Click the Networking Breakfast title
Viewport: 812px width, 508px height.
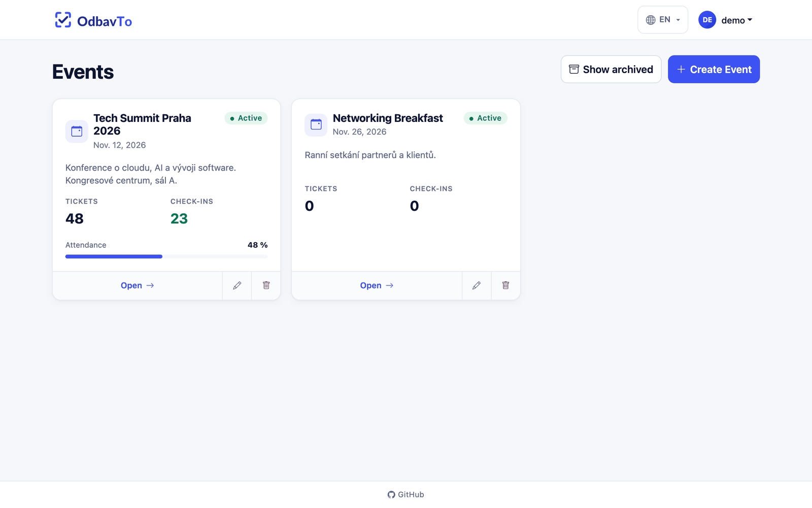click(x=388, y=118)
